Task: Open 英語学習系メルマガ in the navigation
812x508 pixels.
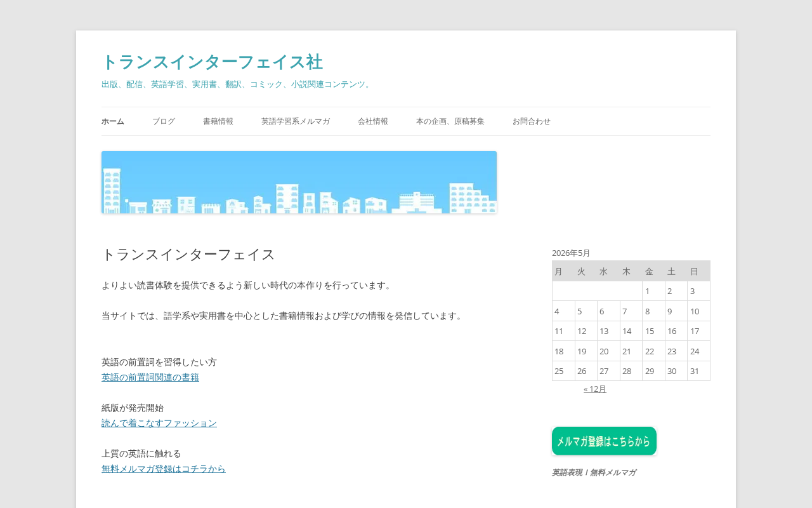Action: [296, 121]
